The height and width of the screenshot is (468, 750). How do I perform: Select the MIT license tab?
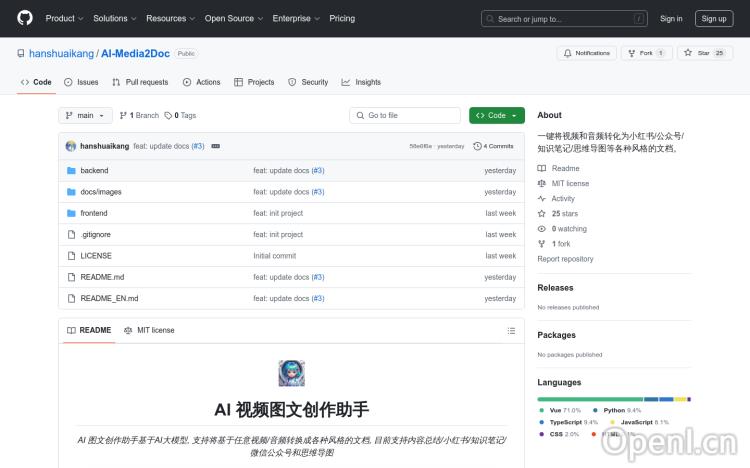point(149,330)
